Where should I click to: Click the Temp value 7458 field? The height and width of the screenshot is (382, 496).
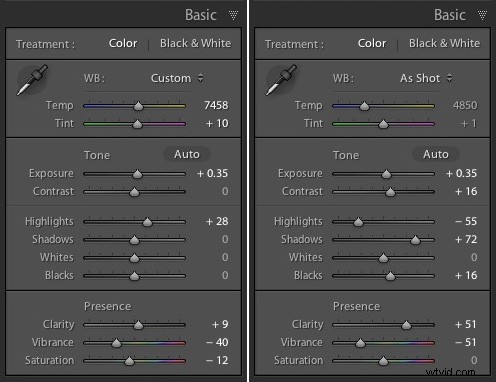click(216, 105)
